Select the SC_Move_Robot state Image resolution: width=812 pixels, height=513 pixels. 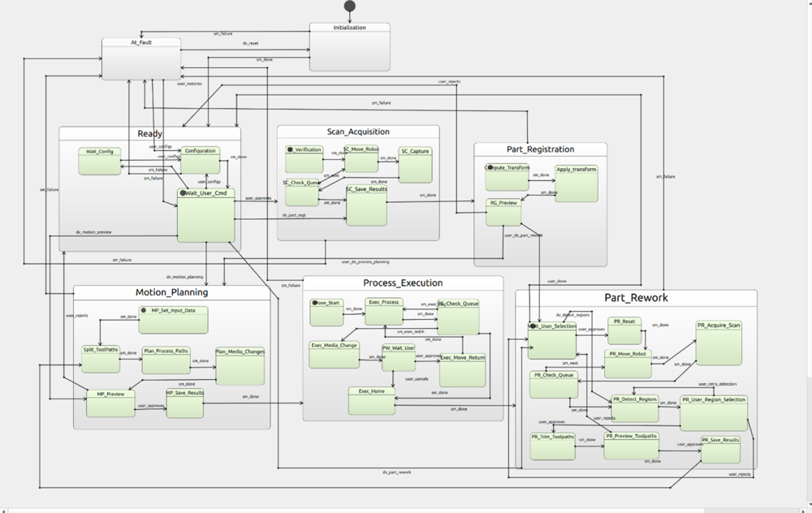coord(361,158)
